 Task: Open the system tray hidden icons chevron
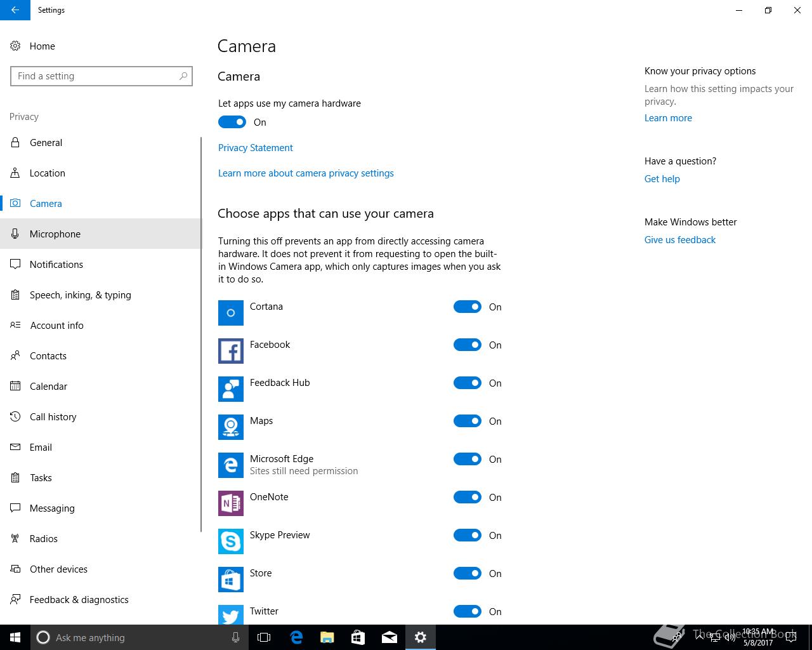point(699,637)
